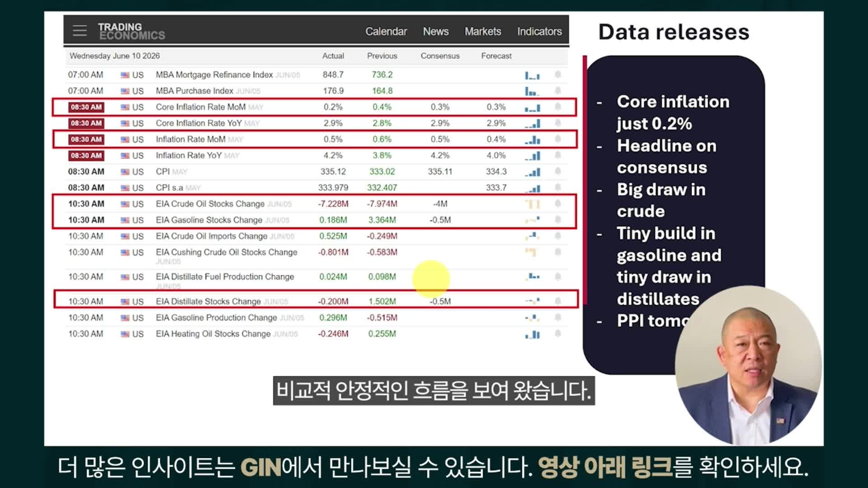868x488 pixels.
Task: Open the News menu item
Action: pos(436,32)
